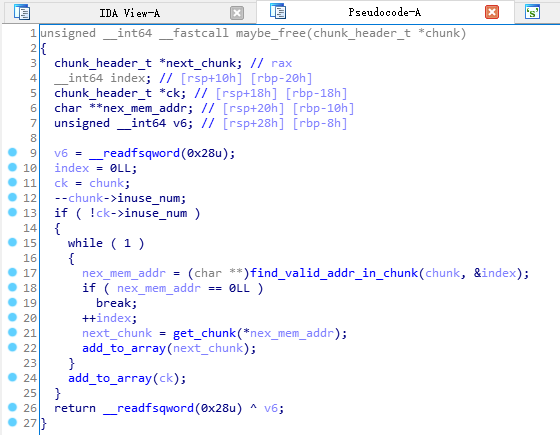Toggle breakpoint dot on line 12
This screenshot has height=435, width=560.
click(12, 198)
